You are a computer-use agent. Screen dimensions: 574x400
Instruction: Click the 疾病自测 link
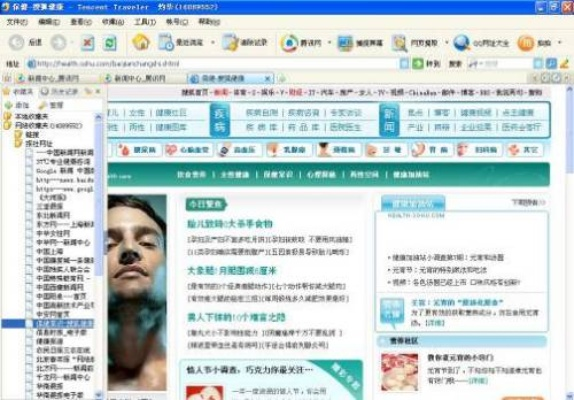coord(262,113)
